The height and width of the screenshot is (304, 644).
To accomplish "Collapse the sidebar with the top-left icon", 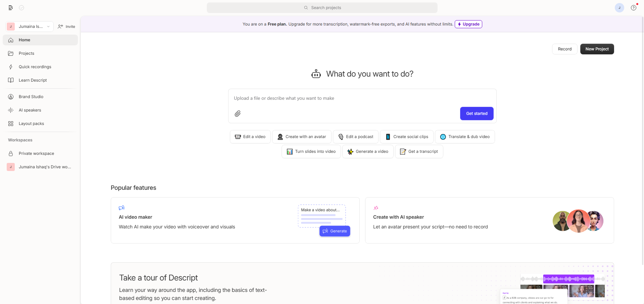I will coord(10,7).
